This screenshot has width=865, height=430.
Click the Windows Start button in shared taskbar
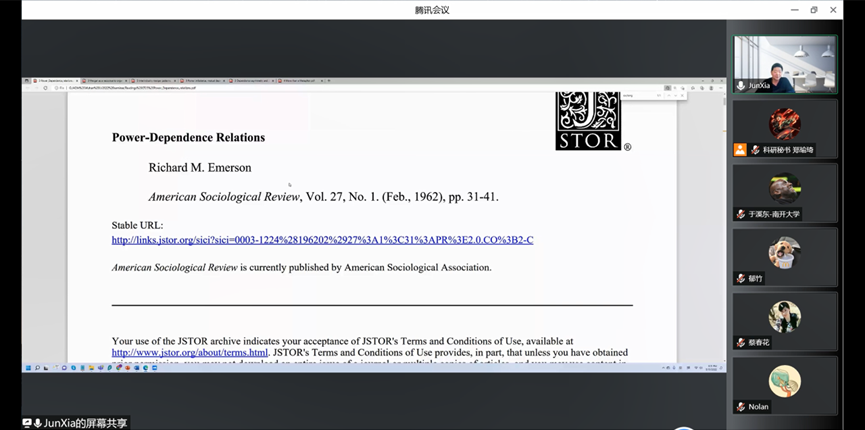coord(28,368)
